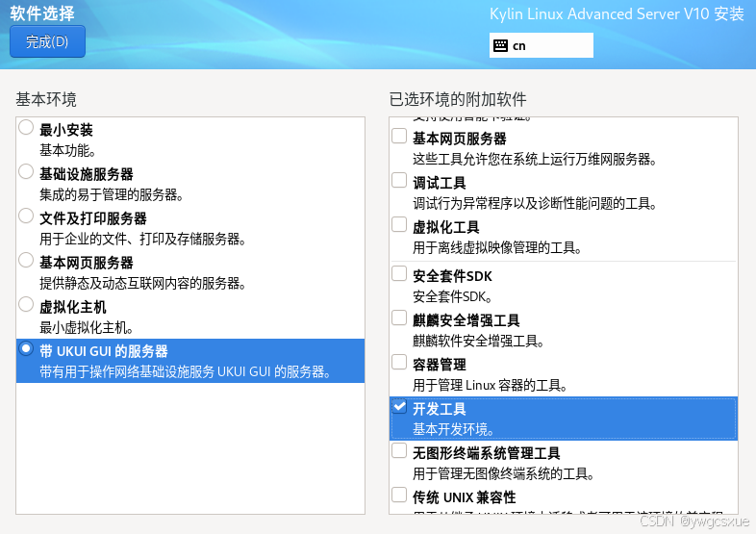Click the description 用于管理 Linux 容器的工具。
756x534 pixels.
490,386
